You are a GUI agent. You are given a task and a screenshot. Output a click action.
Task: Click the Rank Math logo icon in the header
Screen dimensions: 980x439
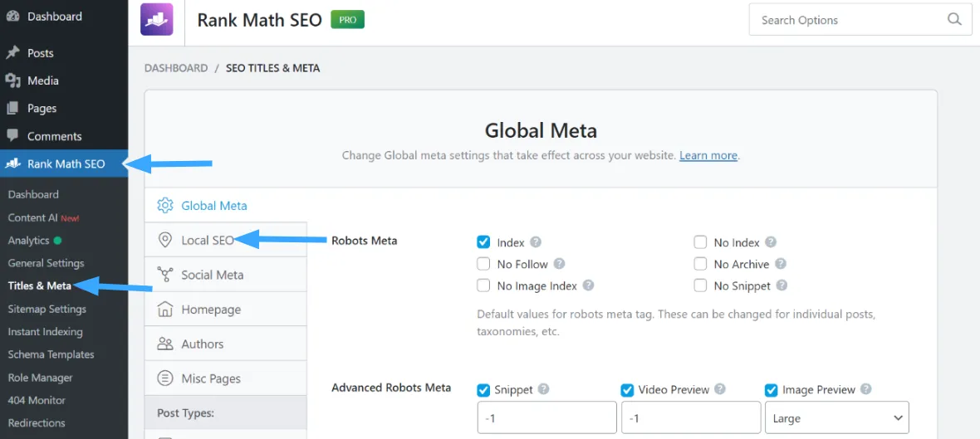156,19
